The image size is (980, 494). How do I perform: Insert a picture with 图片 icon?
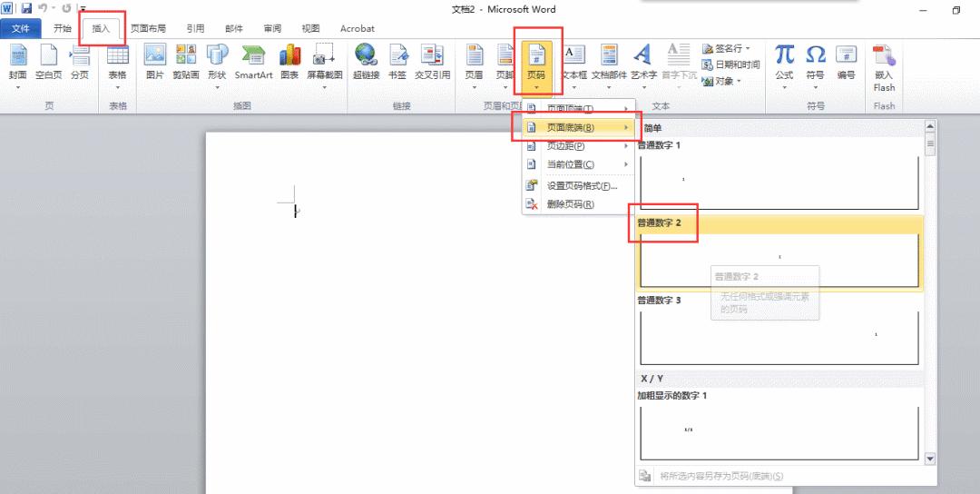(155, 61)
